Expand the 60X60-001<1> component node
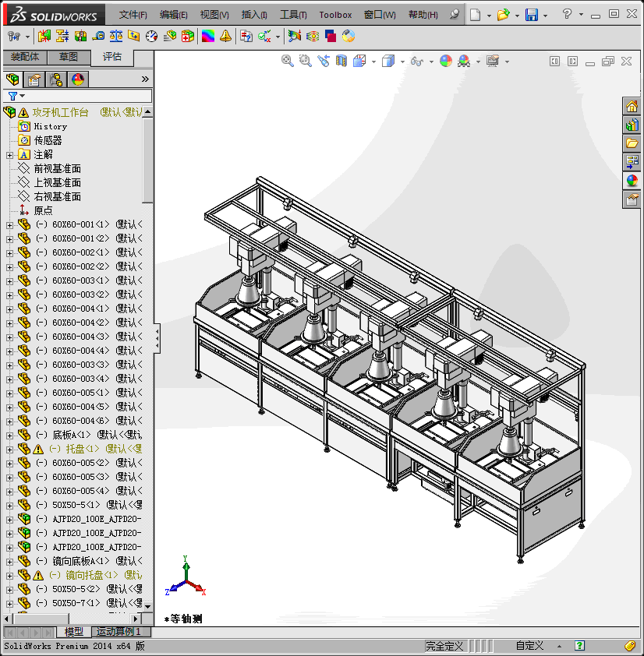The image size is (644, 656). 9,224
